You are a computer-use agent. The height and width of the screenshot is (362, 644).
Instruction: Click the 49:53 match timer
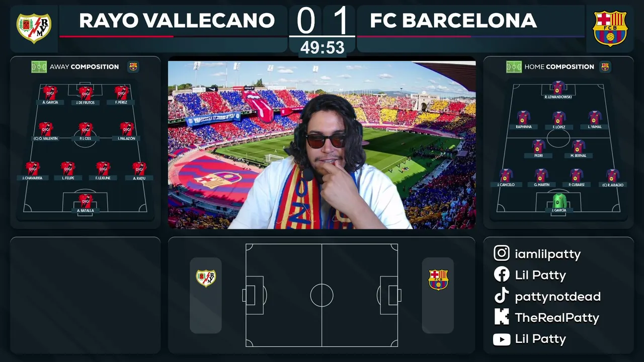(323, 48)
